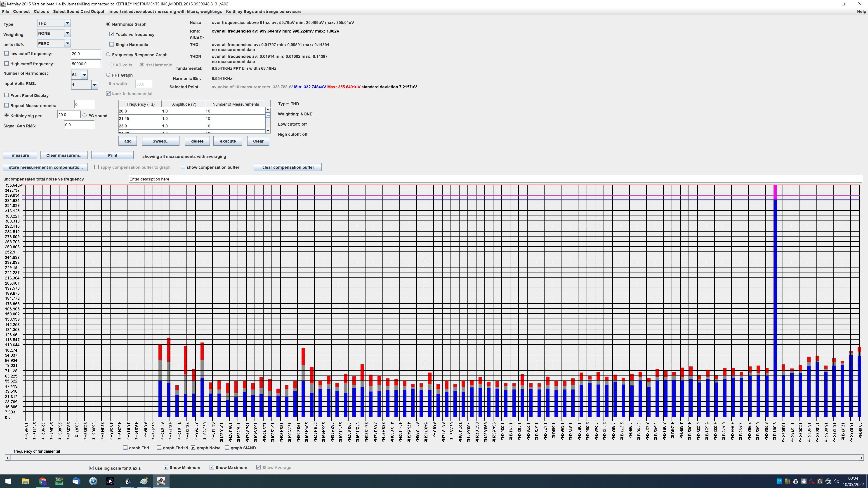Enable the low cutoff frequency checkbox
Screen dimensions: 868x488
point(6,54)
